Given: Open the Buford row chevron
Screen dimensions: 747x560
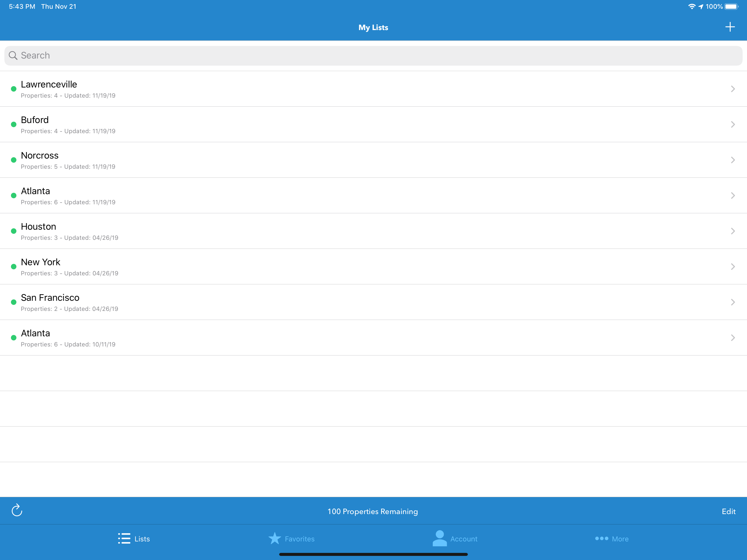Looking at the screenshot, I should coord(733,124).
